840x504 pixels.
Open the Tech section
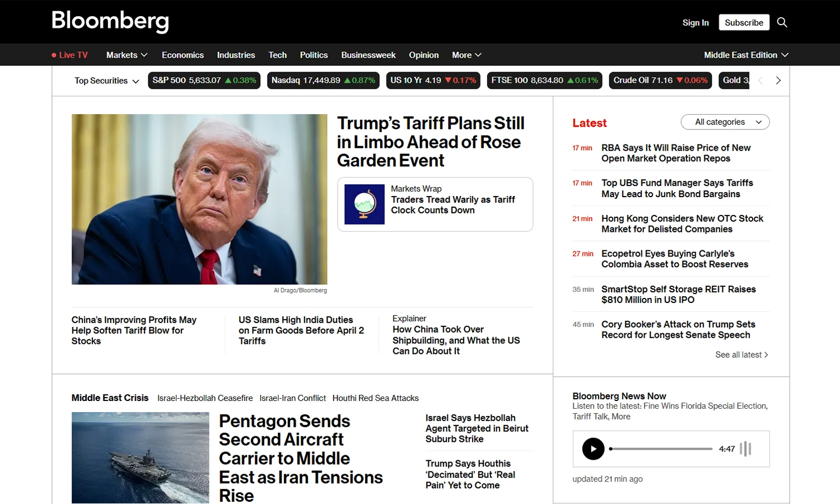[277, 55]
